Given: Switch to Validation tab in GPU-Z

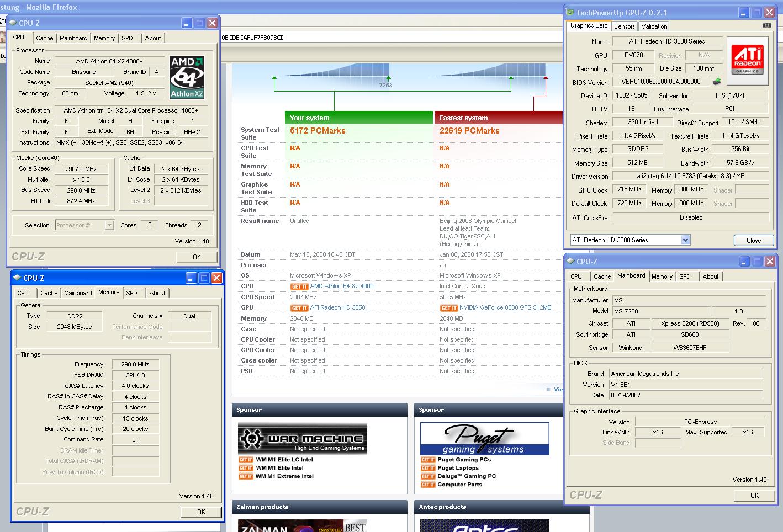Looking at the screenshot, I should 654,26.
